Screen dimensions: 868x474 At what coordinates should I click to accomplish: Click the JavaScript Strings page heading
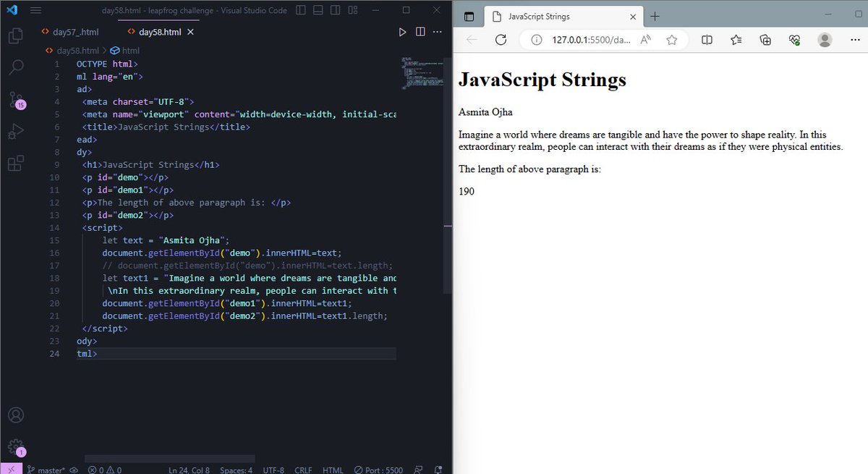point(542,79)
